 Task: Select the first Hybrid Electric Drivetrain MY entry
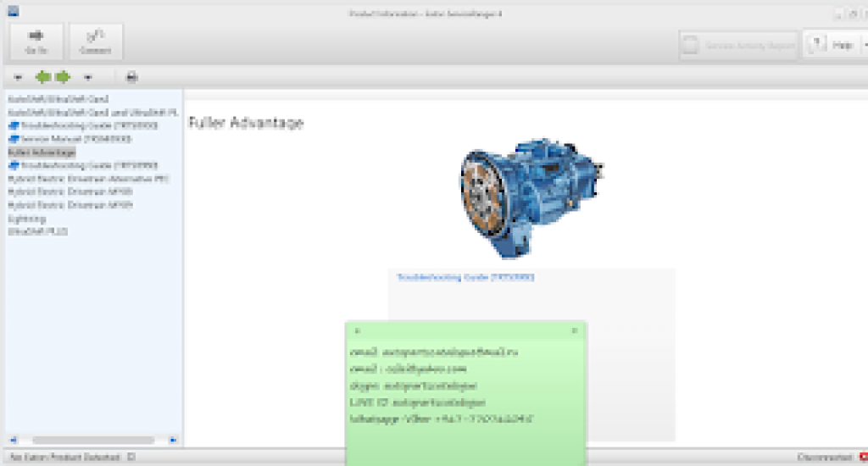point(70,191)
